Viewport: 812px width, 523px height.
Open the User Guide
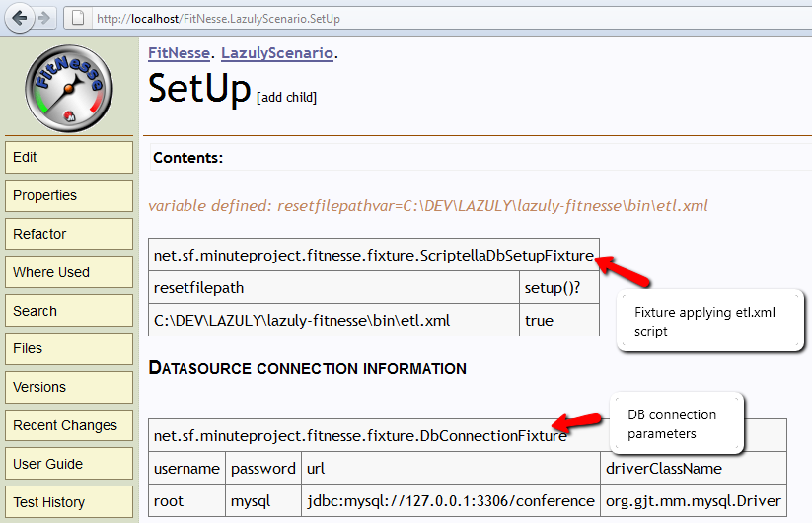point(69,464)
